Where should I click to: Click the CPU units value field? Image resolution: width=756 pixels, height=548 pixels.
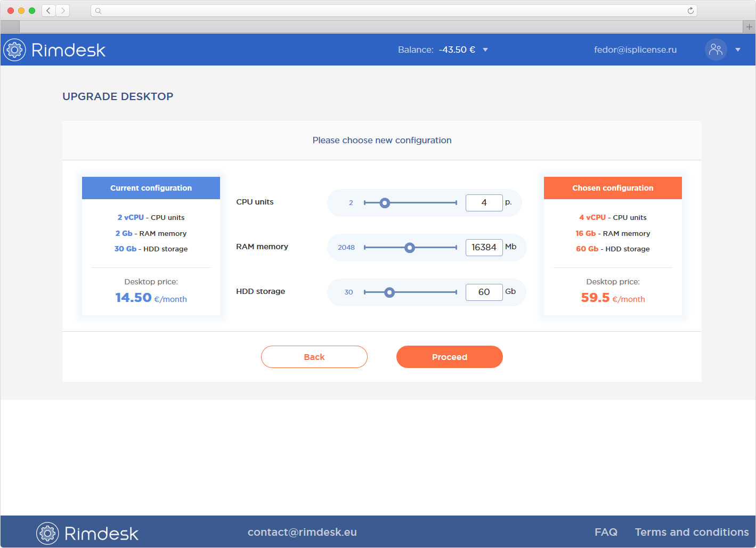tap(484, 203)
